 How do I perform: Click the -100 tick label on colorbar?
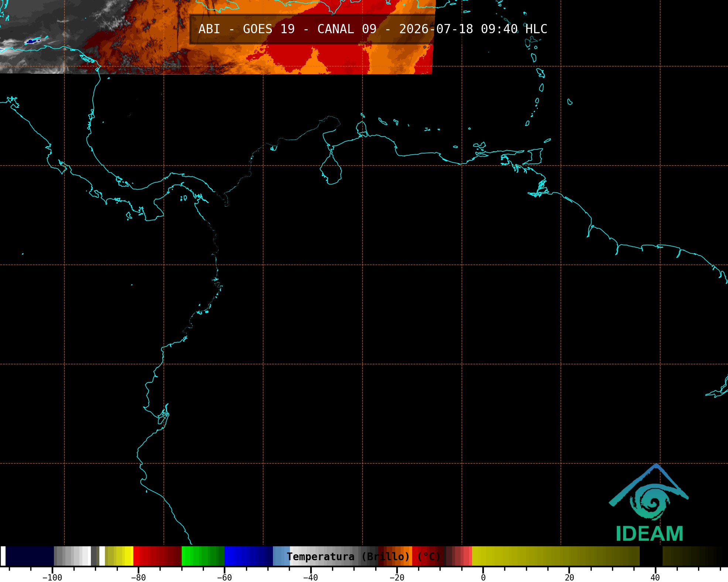pyautogui.click(x=52, y=578)
